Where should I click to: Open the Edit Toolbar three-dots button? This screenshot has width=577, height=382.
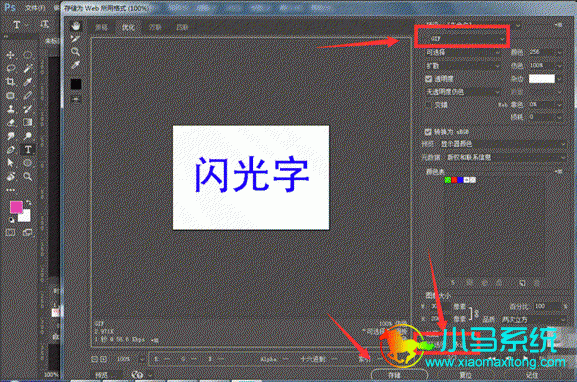click(10, 190)
